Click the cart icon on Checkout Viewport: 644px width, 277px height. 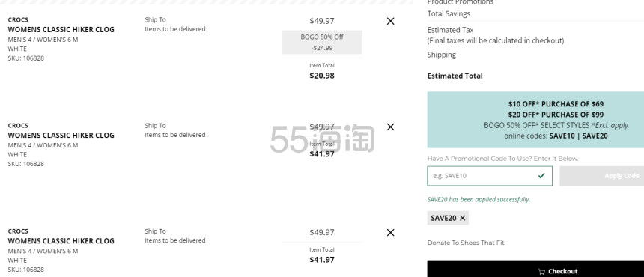541,271
